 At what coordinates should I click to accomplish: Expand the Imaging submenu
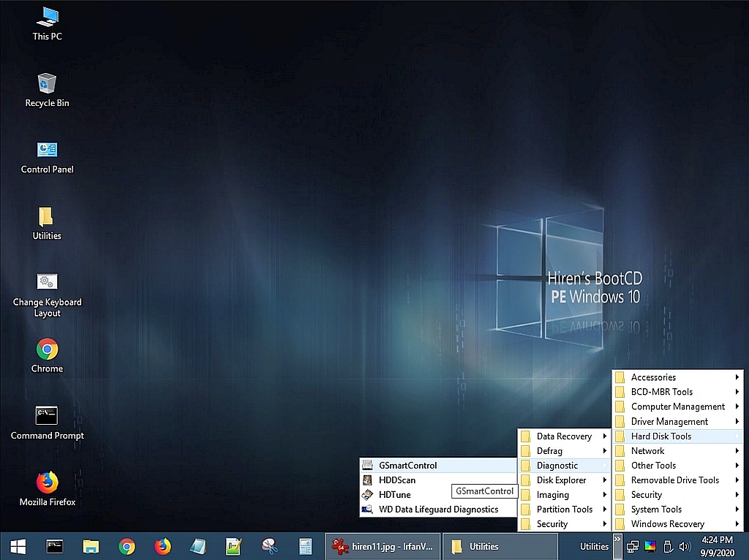tap(564, 495)
